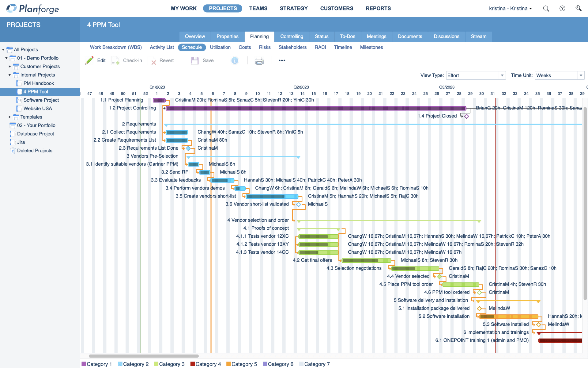The height and width of the screenshot is (368, 588).
Task: Click the print icon
Action: [259, 61]
